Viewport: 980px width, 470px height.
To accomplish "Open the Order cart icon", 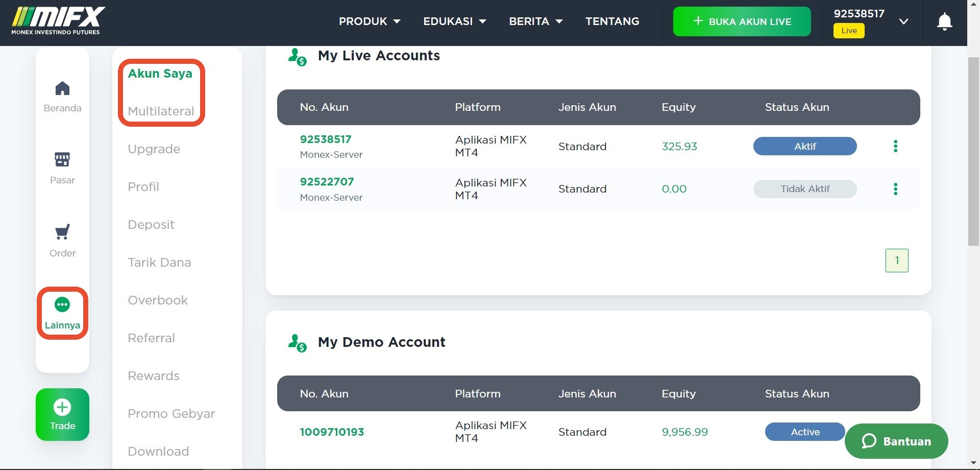I will point(62,232).
